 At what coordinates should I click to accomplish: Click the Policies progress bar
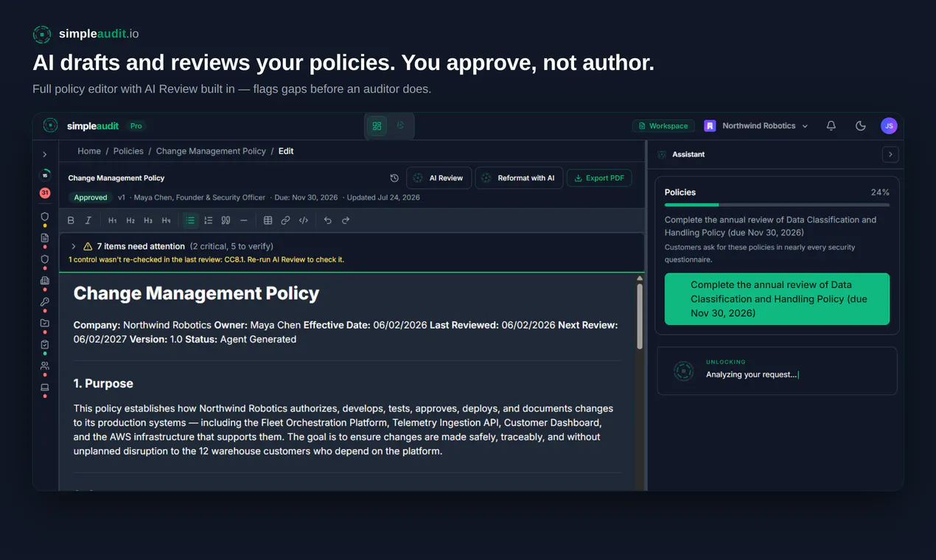(x=777, y=205)
